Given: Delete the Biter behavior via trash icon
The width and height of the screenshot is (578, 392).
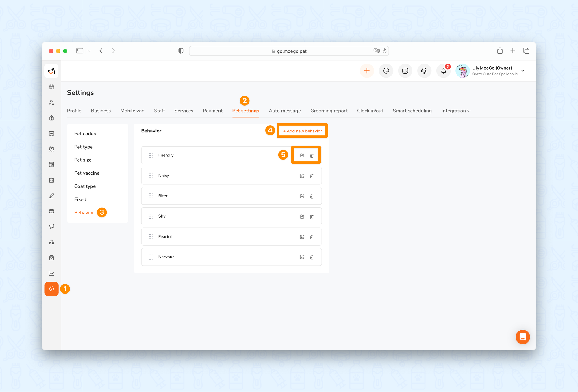Looking at the screenshot, I should click(x=312, y=196).
